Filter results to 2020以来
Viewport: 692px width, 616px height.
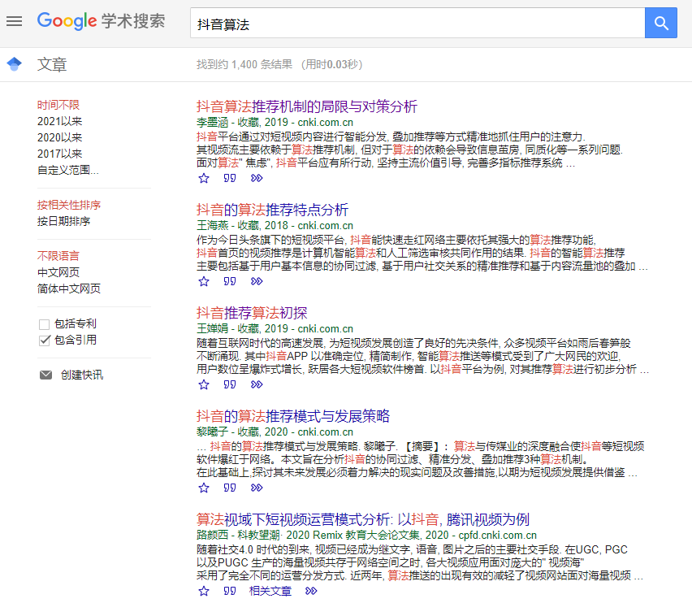(x=59, y=138)
